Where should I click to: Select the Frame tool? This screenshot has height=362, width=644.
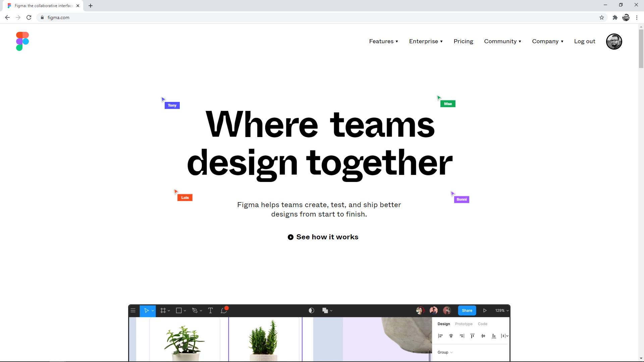click(163, 310)
